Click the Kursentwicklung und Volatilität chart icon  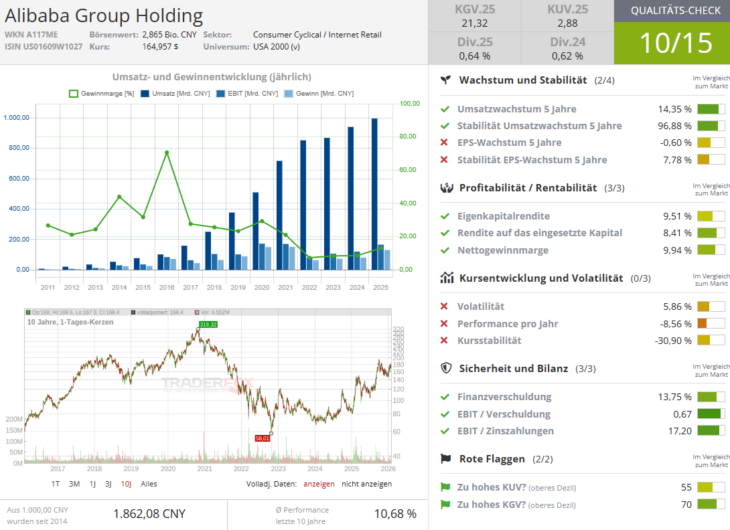click(445, 277)
